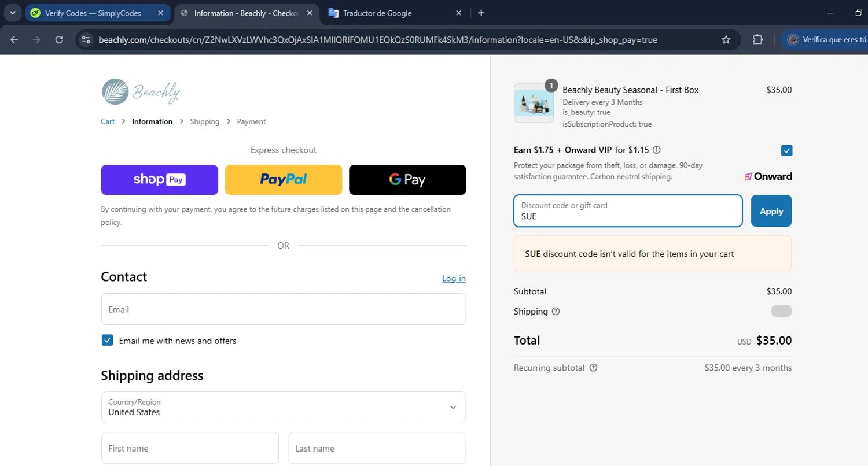Click the Shipping breadcrumb step
868x466 pixels.
tap(205, 121)
